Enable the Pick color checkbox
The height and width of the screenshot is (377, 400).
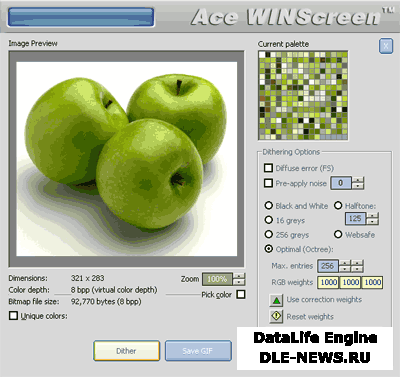pos(241,294)
